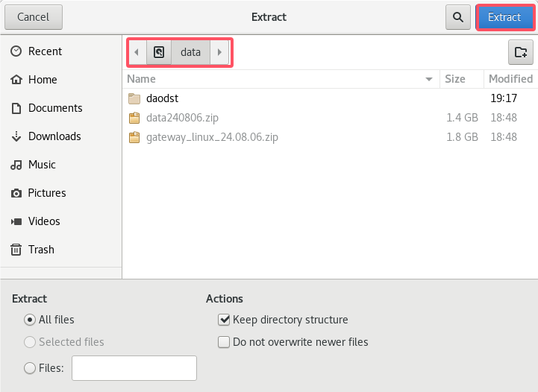Image resolution: width=538 pixels, height=392 pixels.
Task: Click the Videos icon in sidebar
Action: (16, 221)
